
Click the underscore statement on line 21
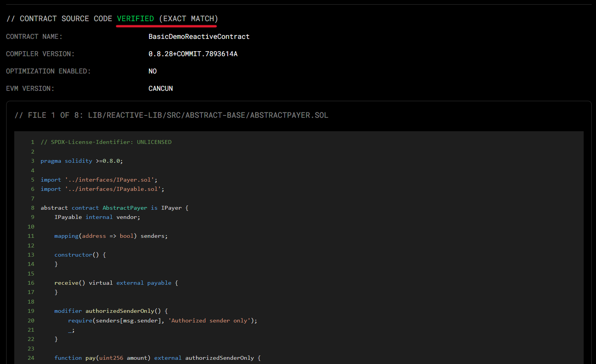[x=71, y=330]
